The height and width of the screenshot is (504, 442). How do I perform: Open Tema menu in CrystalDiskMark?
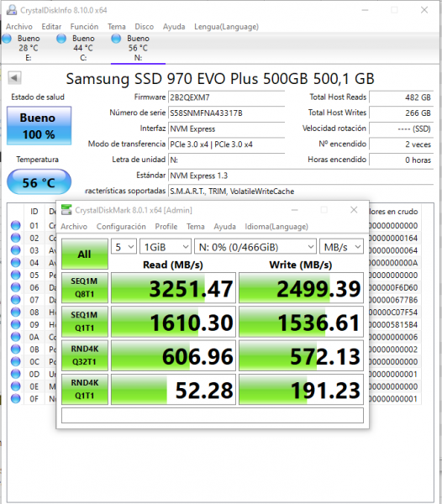point(196,227)
